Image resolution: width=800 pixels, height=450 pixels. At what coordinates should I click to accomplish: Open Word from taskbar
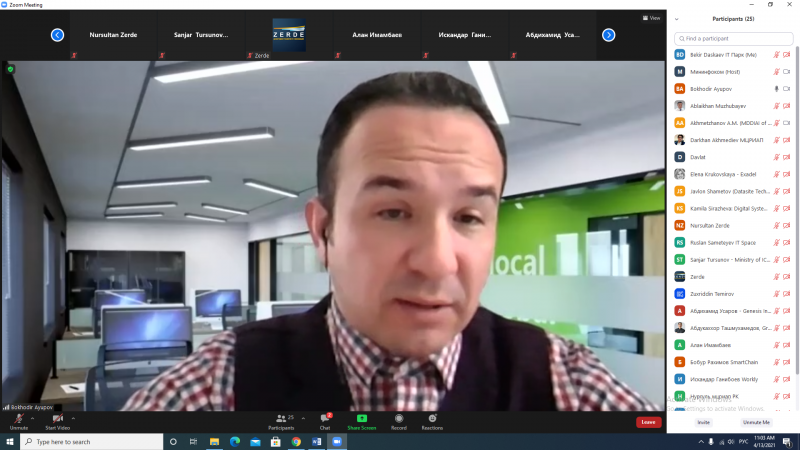316,442
